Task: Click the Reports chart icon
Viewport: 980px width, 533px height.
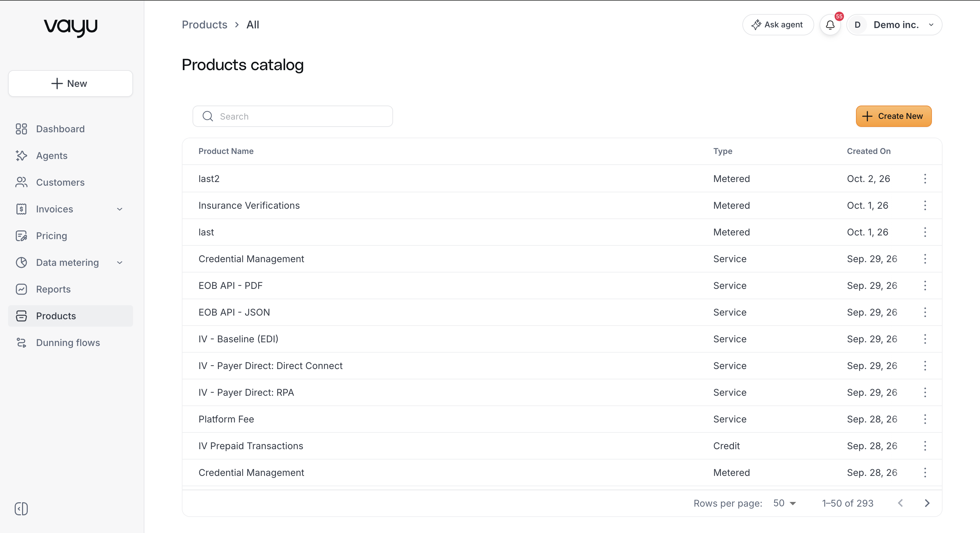Action: pyautogui.click(x=21, y=289)
